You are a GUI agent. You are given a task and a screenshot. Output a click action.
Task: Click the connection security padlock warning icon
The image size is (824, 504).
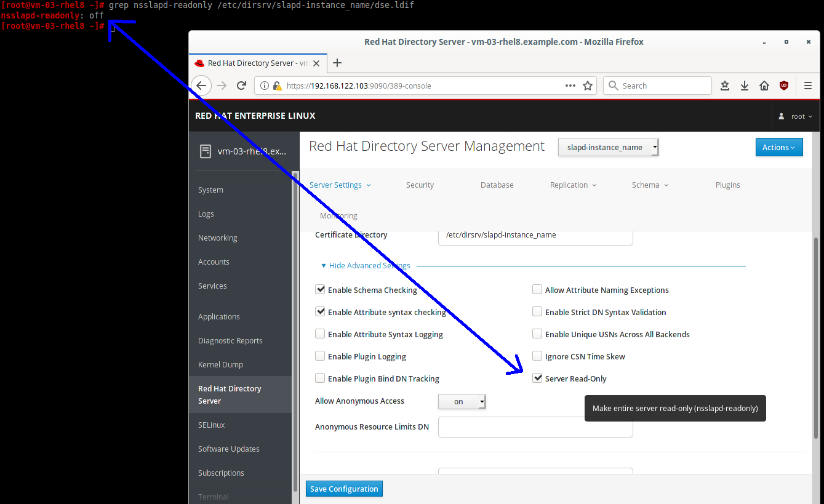(x=277, y=86)
